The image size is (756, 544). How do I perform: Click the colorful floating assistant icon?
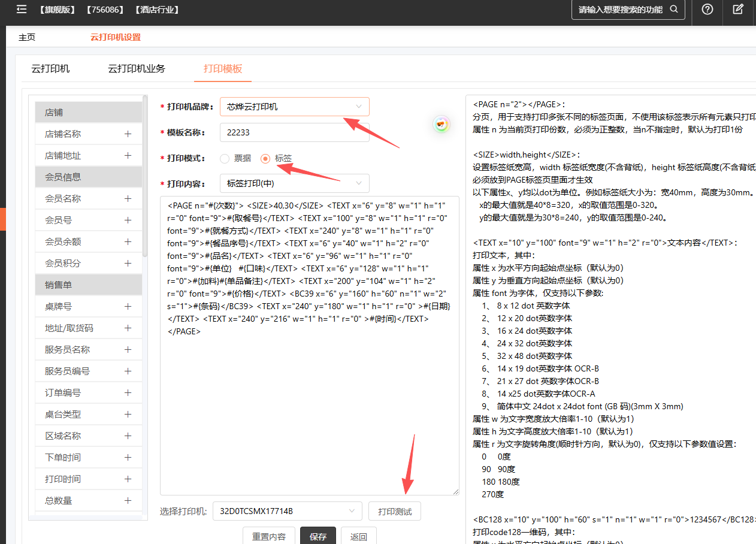coord(441,124)
